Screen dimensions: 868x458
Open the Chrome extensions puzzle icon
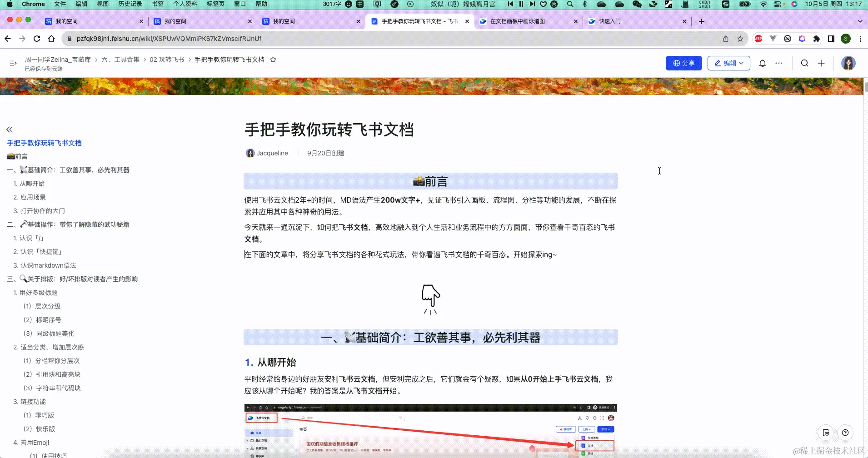point(817,39)
